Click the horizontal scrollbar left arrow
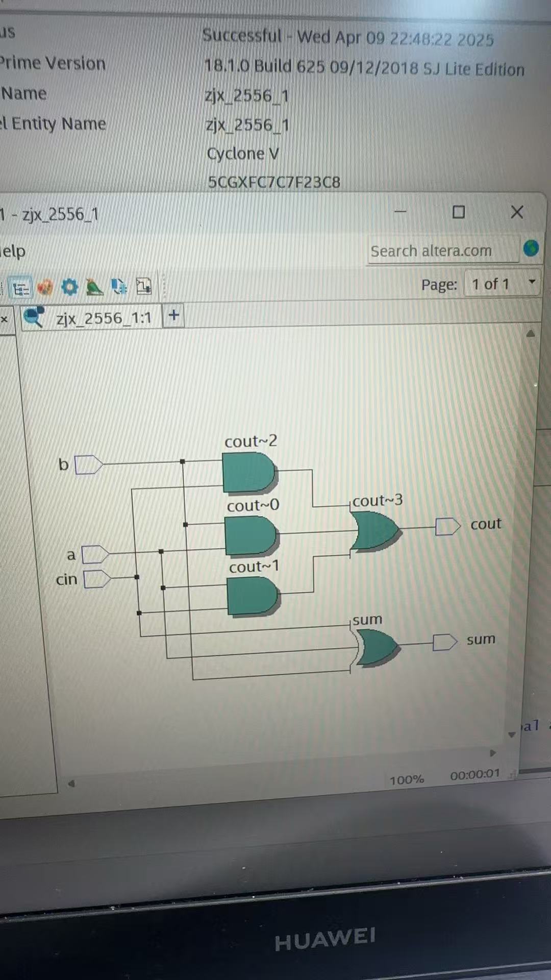 tap(71, 783)
